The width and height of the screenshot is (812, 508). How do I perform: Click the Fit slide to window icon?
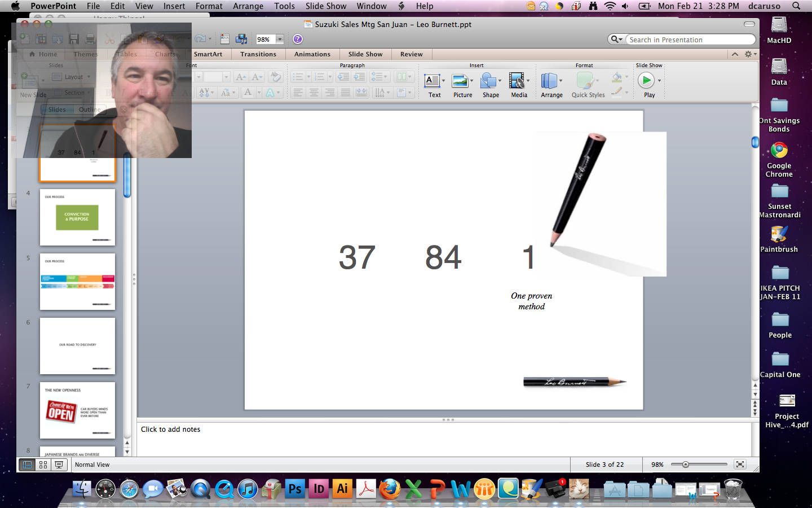tap(740, 465)
